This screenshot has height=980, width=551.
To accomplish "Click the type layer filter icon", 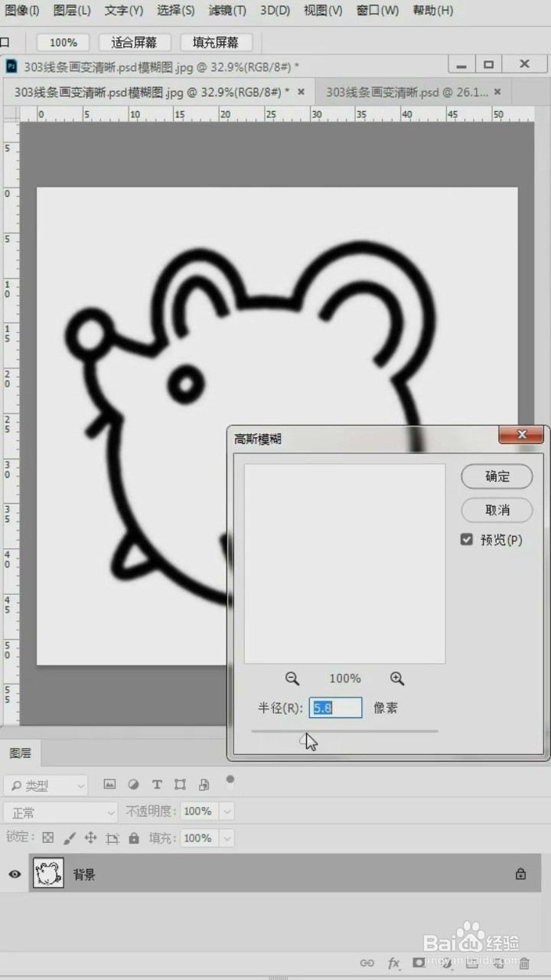I will click(157, 785).
